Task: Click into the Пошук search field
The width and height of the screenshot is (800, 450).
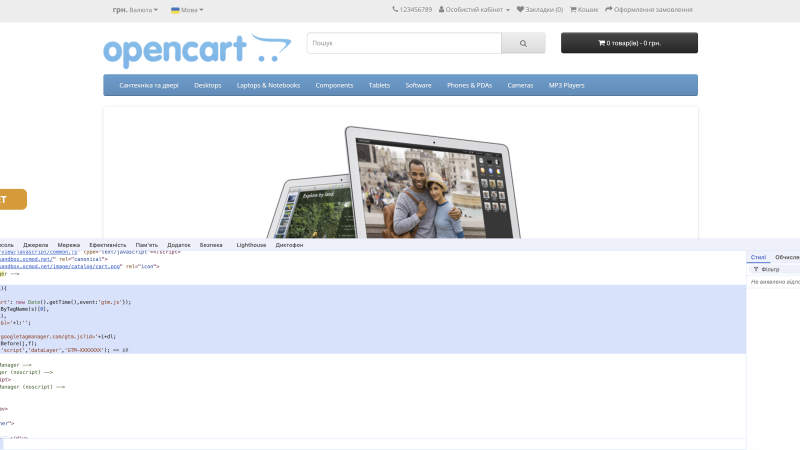Action: click(404, 43)
